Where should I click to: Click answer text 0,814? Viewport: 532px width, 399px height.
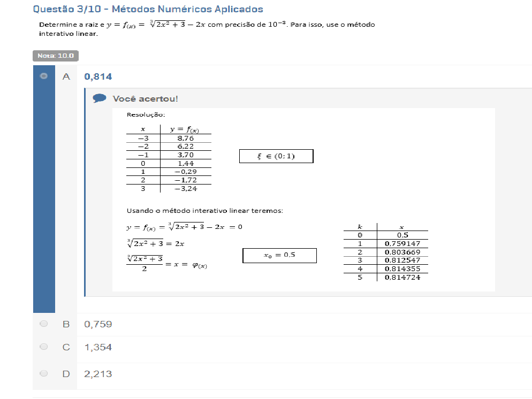click(98, 76)
